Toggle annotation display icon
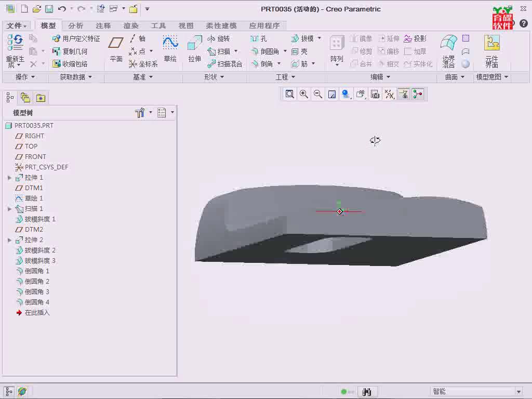Viewport: 532px width, 399px height. click(x=403, y=94)
